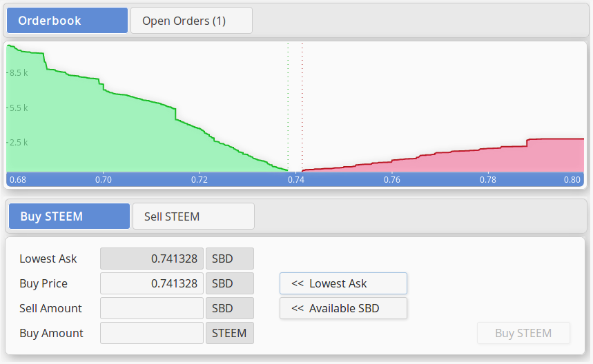Screen dimensions: 593x364
Task: Click the 8.5 k depth axis label
Action: pyautogui.click(x=19, y=73)
